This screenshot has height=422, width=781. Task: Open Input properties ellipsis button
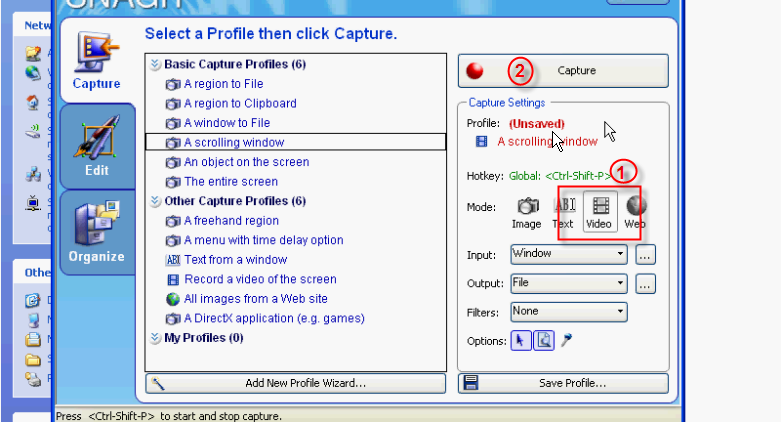645,255
